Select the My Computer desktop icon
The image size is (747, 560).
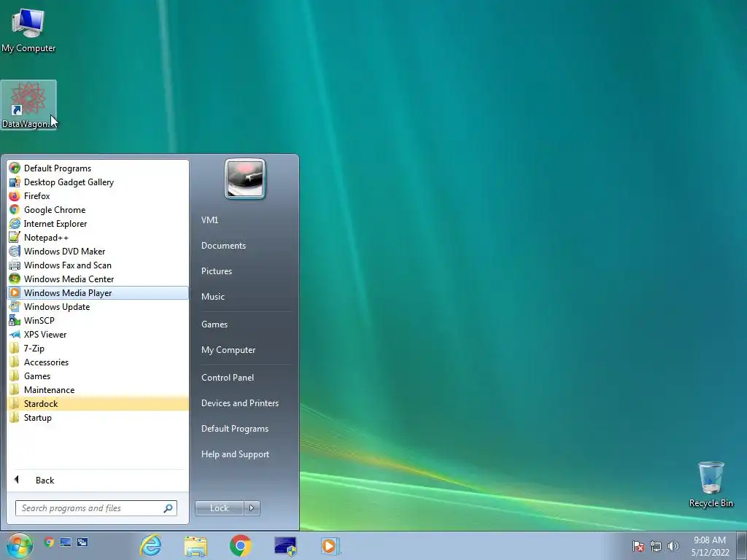[28, 30]
